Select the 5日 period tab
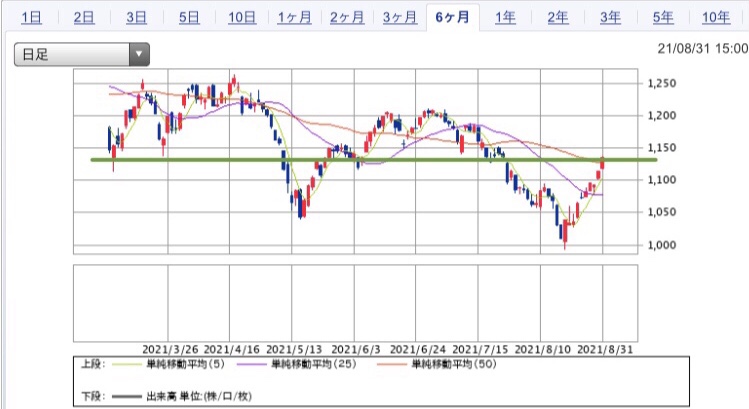This screenshot has width=749, height=409. pos(189,18)
